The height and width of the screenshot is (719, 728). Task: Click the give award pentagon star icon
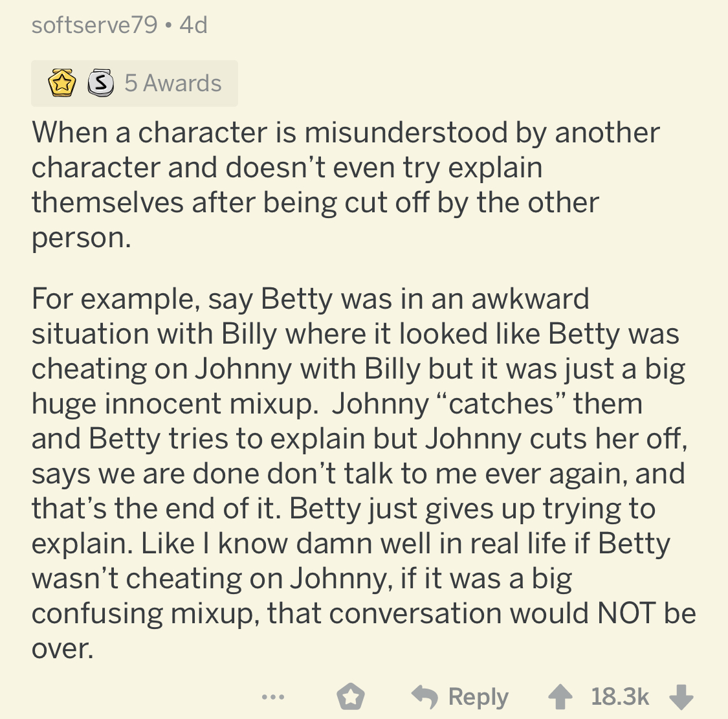point(351,697)
